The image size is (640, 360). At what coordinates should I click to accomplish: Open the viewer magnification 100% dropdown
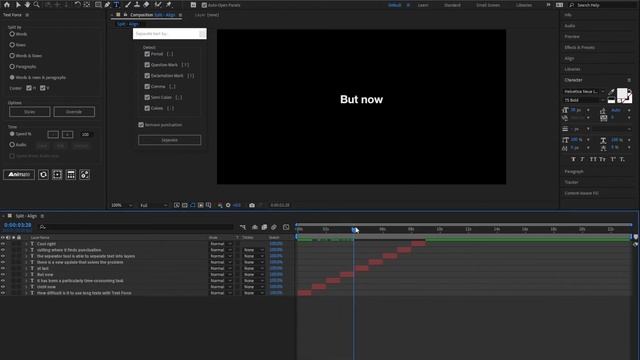point(122,205)
